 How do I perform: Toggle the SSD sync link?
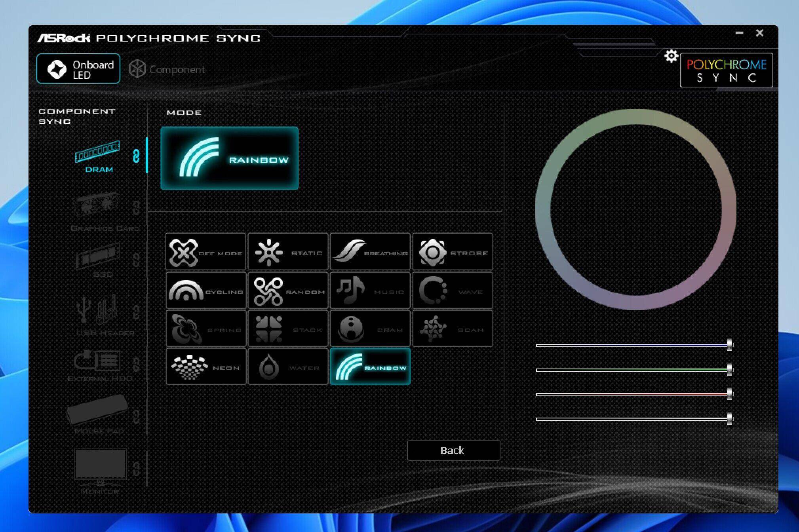pyautogui.click(x=136, y=260)
